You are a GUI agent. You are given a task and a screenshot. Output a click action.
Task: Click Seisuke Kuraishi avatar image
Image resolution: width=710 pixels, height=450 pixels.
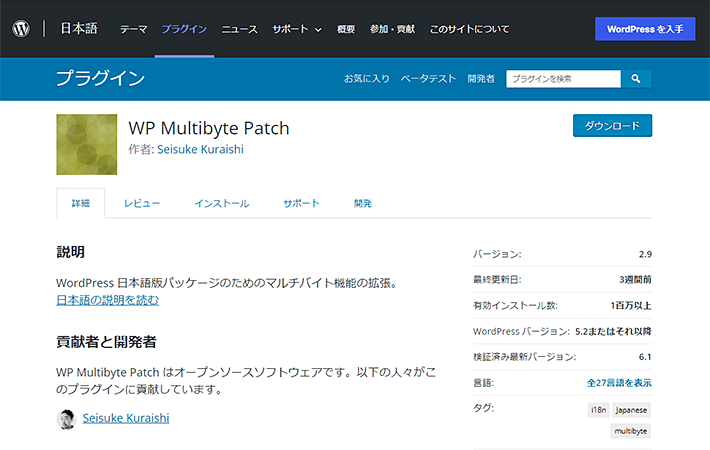pyautogui.click(x=66, y=419)
